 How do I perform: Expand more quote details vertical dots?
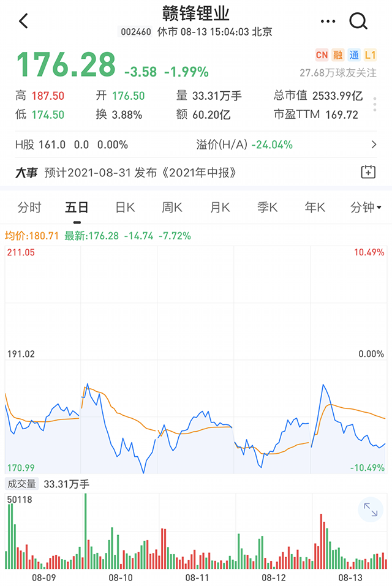375,105
